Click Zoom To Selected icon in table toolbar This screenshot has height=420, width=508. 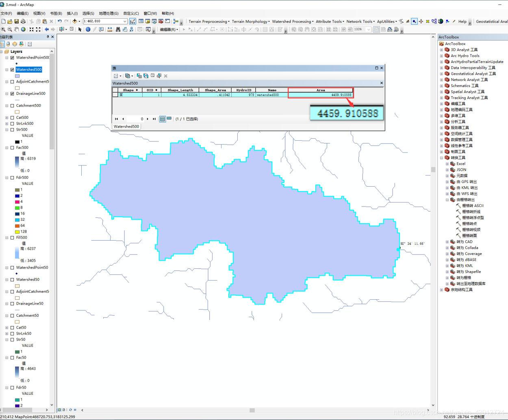(x=159, y=76)
